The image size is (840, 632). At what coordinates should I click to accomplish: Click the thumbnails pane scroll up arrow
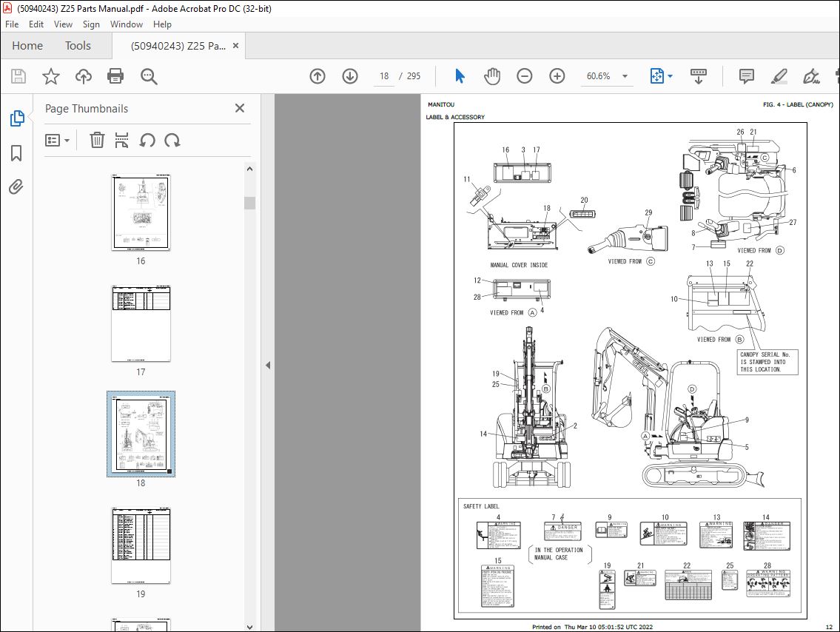[x=249, y=169]
